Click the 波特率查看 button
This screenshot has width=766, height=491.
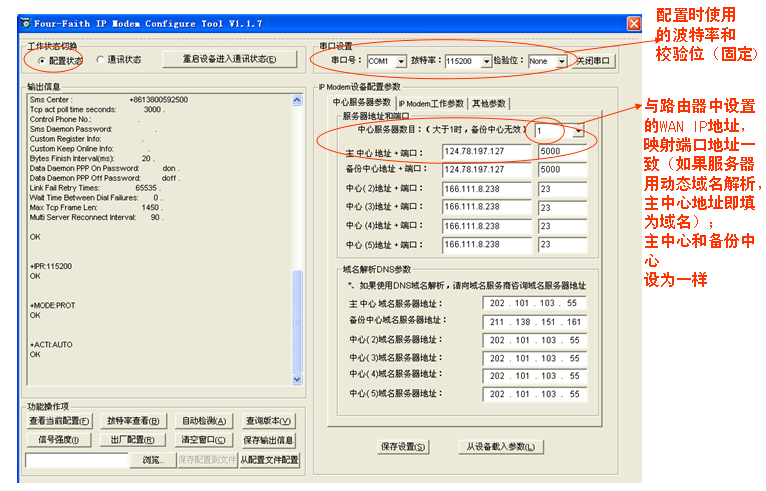(x=133, y=421)
